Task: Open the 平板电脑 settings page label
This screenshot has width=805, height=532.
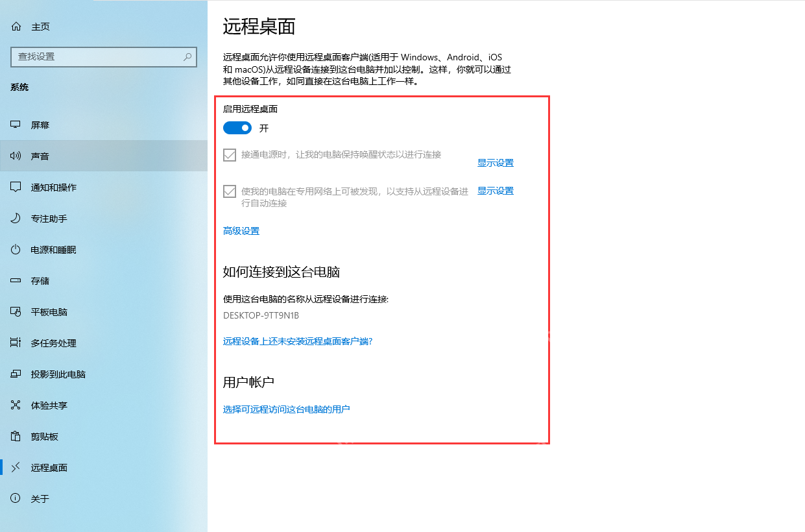Action: (49, 312)
